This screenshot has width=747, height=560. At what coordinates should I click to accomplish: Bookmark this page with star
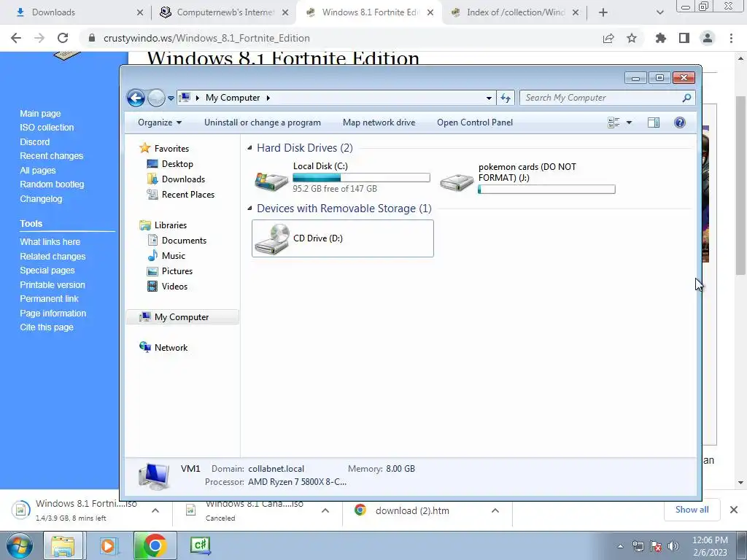tap(632, 38)
